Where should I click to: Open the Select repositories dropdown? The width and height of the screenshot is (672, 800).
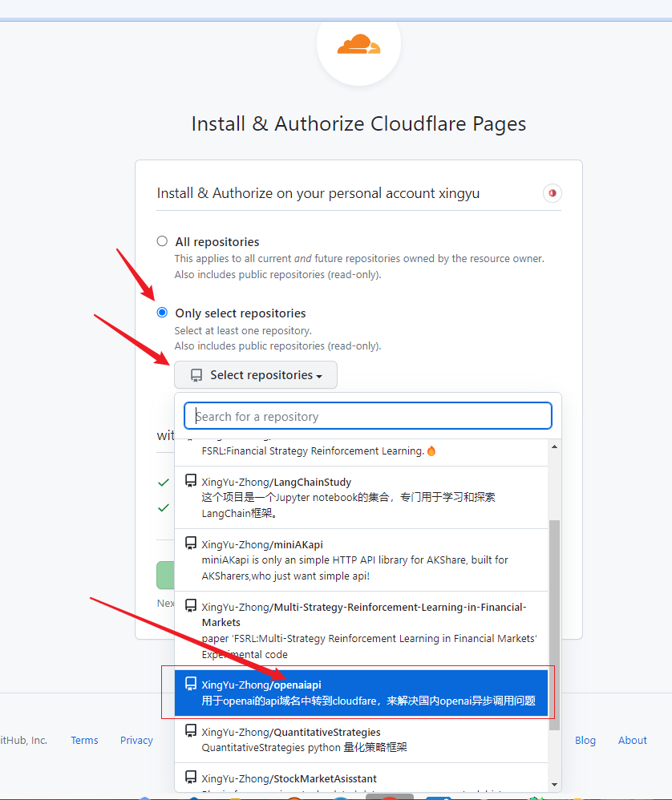[x=256, y=375]
